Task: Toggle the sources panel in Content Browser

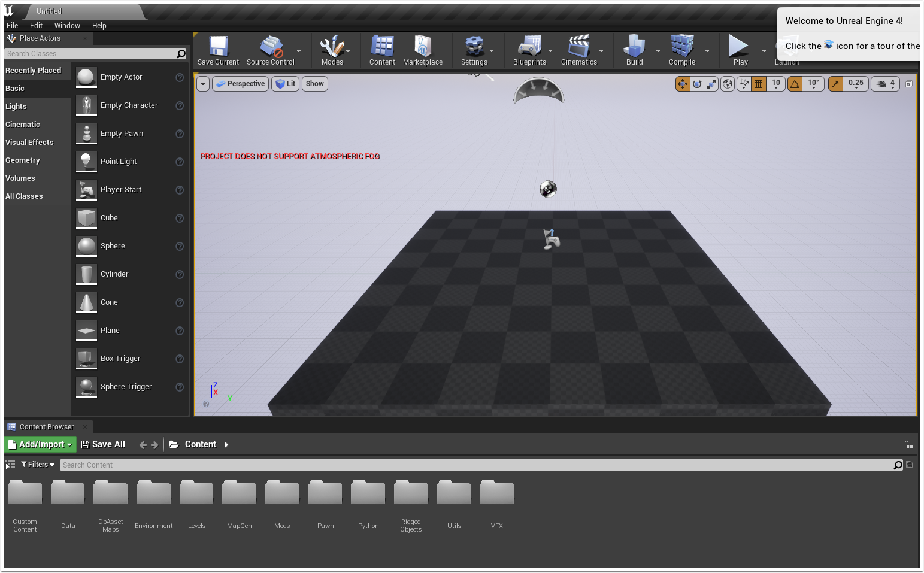Action: pos(10,465)
